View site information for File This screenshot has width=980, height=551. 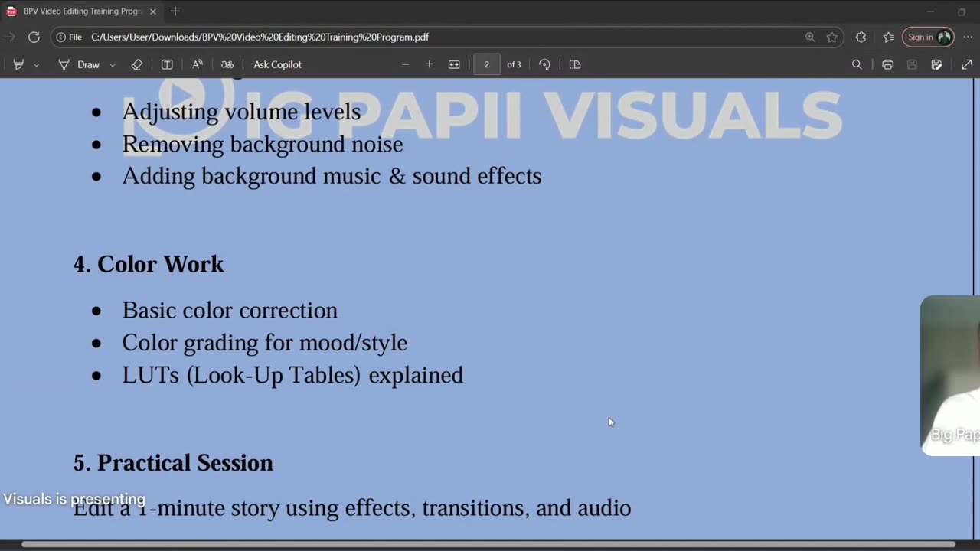69,37
